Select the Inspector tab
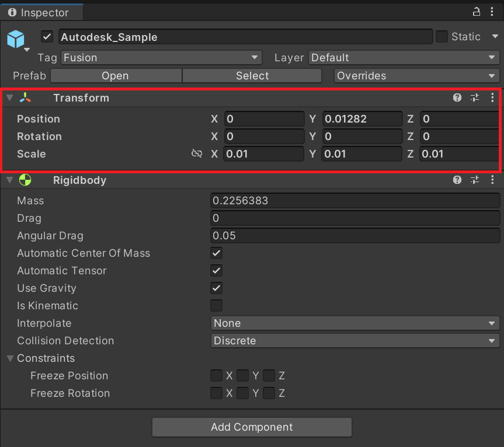 [42, 12]
